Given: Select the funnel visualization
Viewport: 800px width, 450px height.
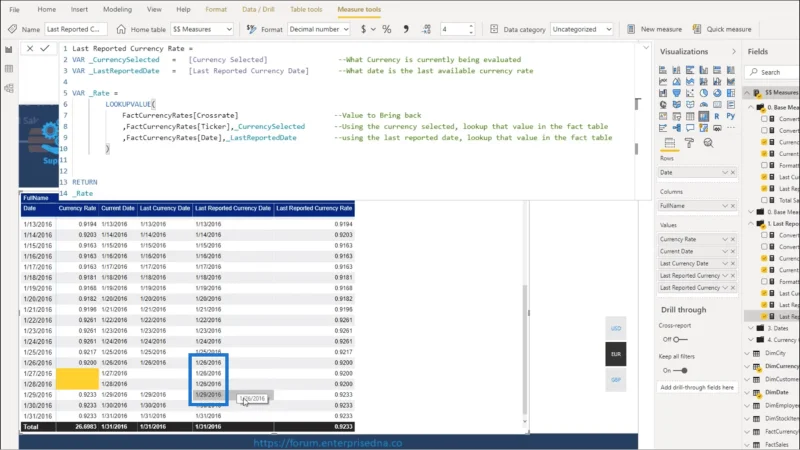Looking at the screenshot, I should (677, 93).
